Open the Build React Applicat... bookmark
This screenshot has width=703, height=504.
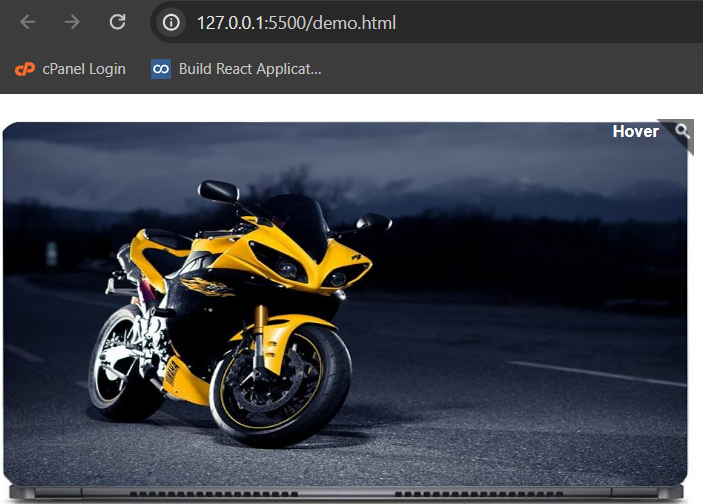pos(236,69)
